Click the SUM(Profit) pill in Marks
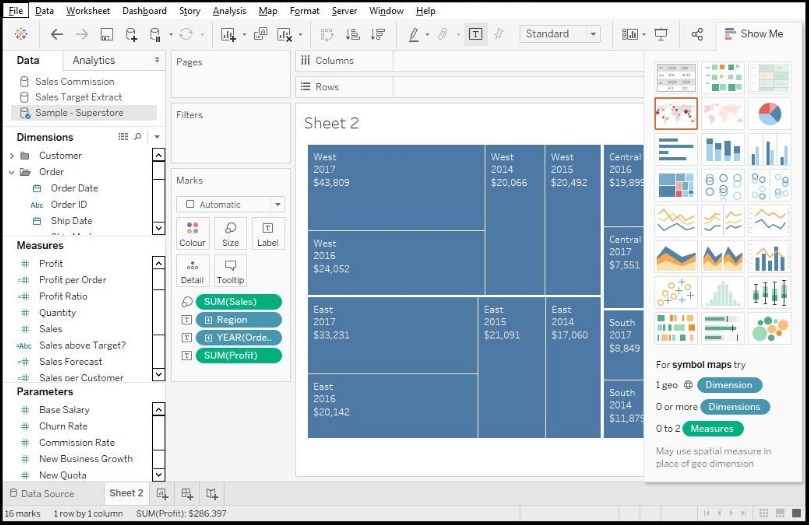Image resolution: width=809 pixels, height=525 pixels. (239, 355)
